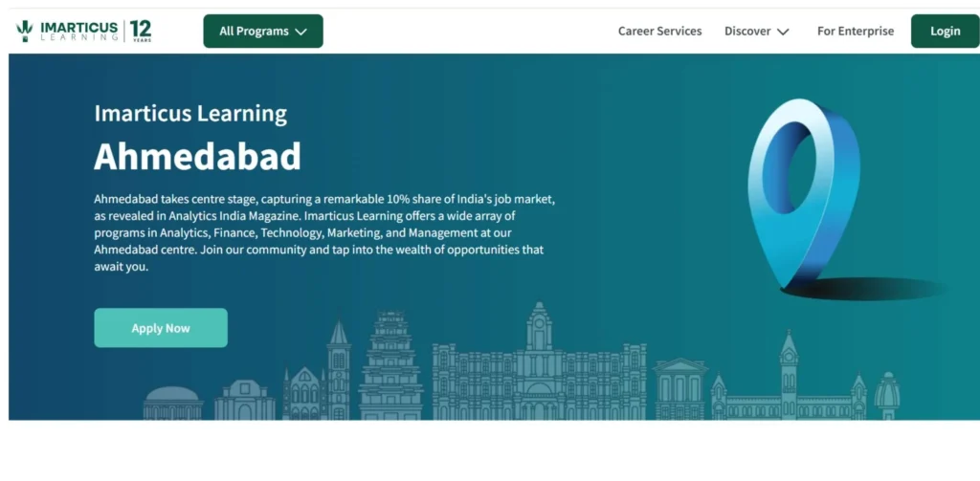Click the Imarticus Learning banner subtitle

tap(190, 113)
